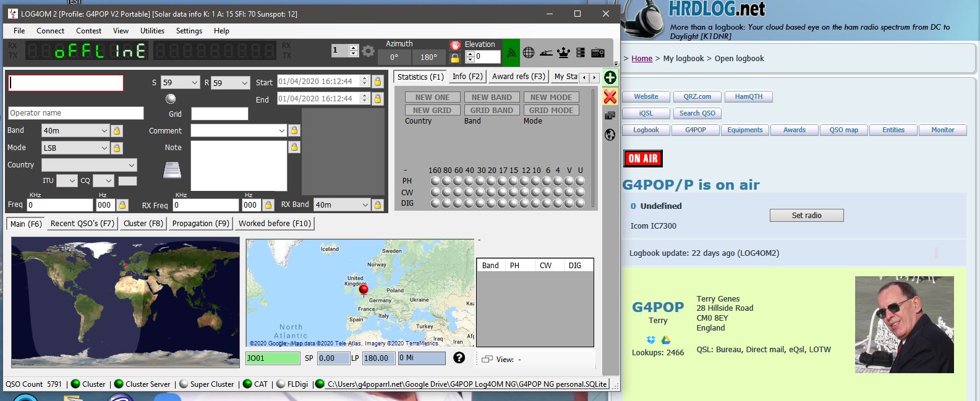
Task: Click the notepad icon beside Note field
Action: (x=172, y=169)
